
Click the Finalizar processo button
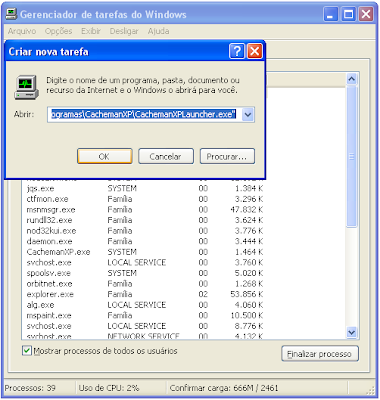click(x=320, y=354)
